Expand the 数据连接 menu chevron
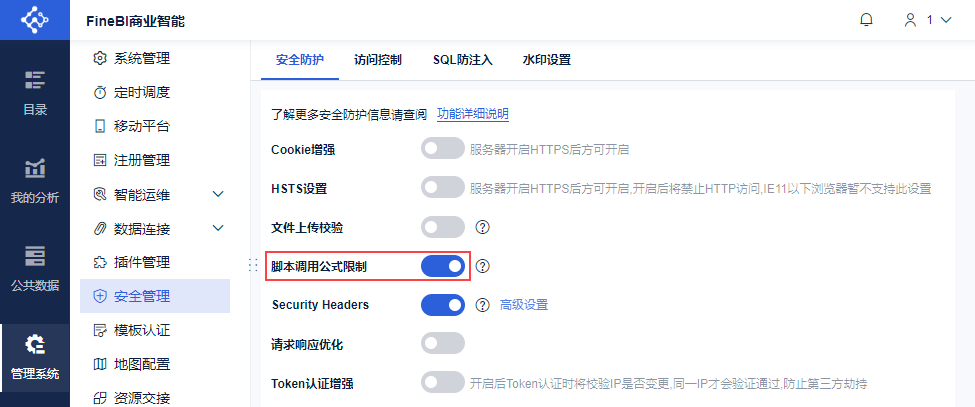Viewport: 975px width, 407px height. (218, 228)
